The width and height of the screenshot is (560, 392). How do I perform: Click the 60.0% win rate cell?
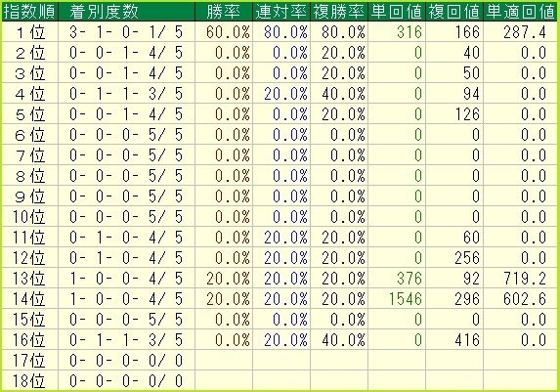tap(229, 32)
